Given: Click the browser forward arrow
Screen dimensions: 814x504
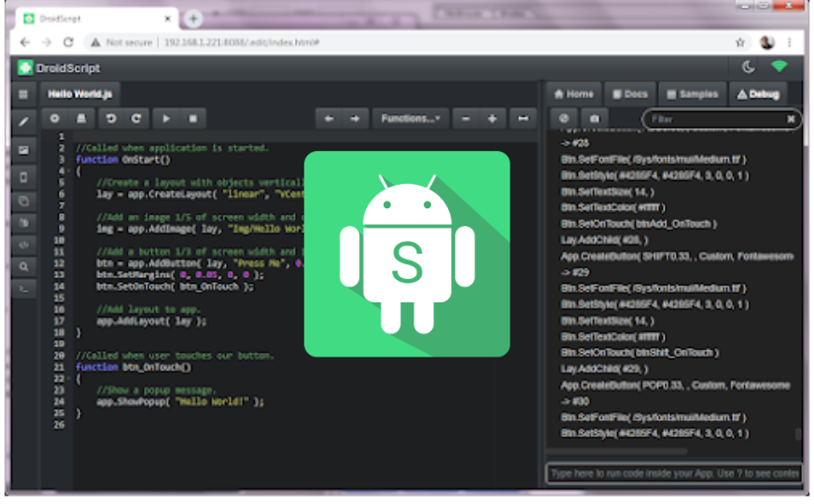Looking at the screenshot, I should [x=47, y=42].
